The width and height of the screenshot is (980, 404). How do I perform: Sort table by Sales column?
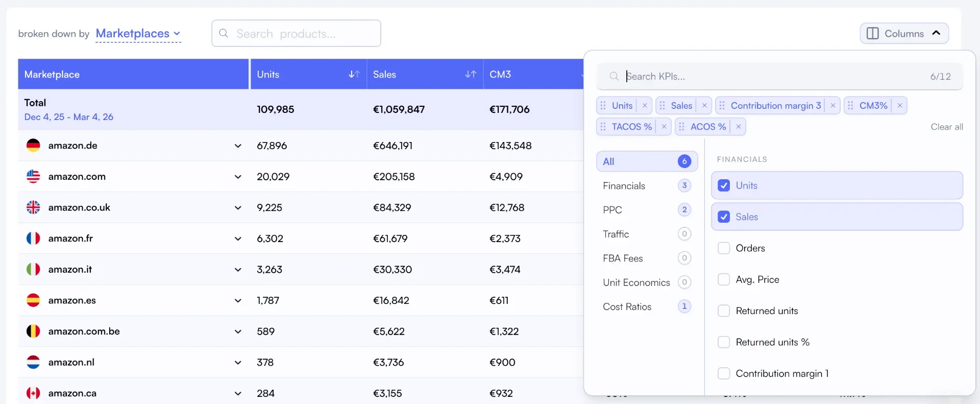point(471,75)
